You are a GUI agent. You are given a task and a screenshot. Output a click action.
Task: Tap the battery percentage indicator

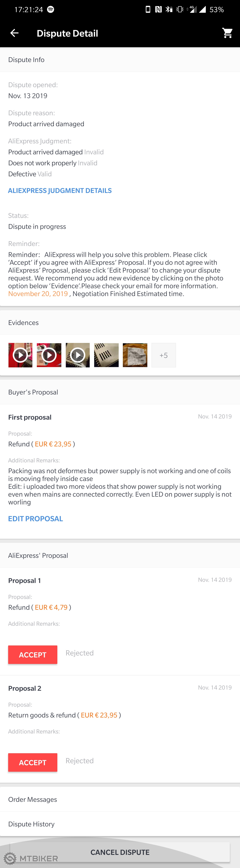(x=216, y=9)
